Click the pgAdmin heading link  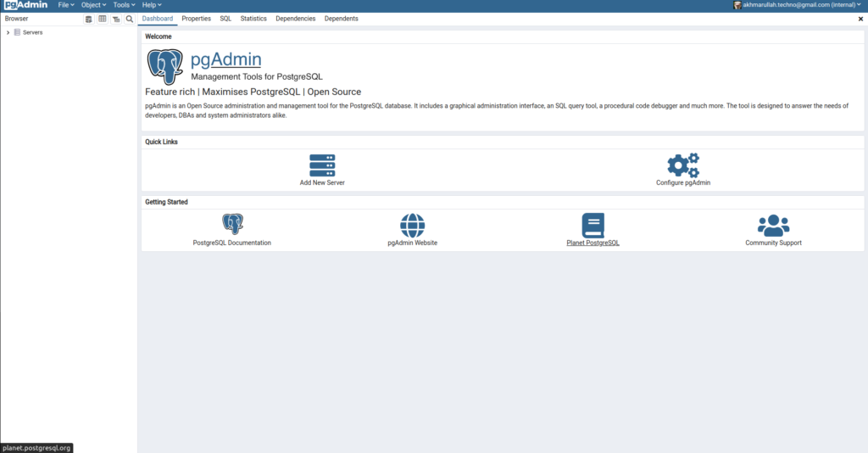coord(225,59)
